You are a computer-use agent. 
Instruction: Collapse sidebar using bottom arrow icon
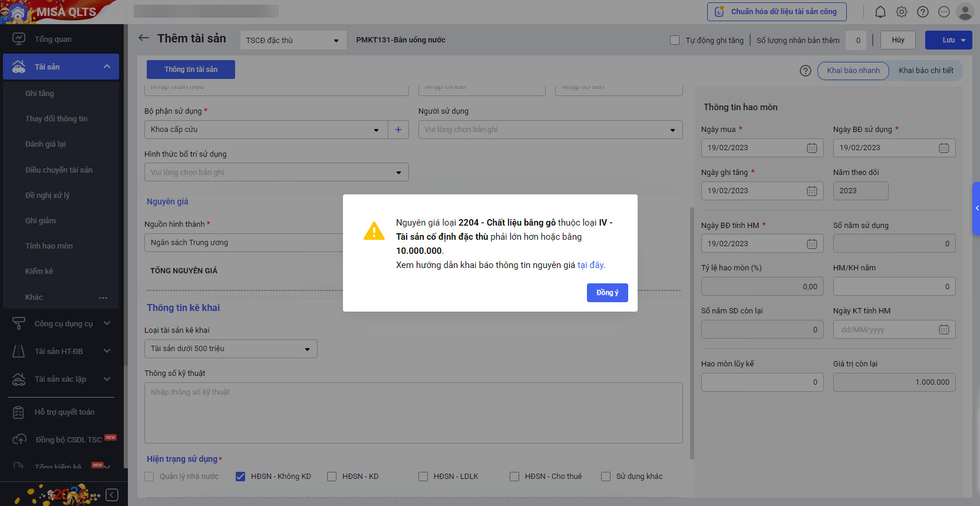(112, 495)
